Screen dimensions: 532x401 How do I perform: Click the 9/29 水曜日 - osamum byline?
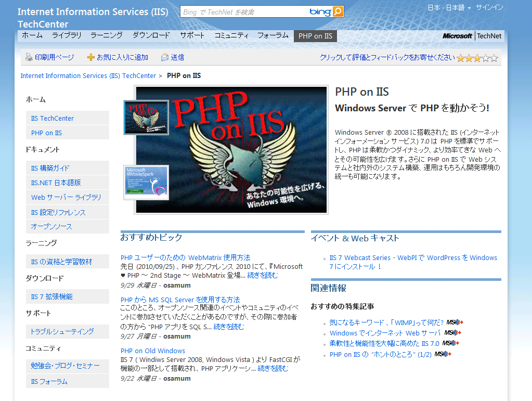(x=155, y=286)
